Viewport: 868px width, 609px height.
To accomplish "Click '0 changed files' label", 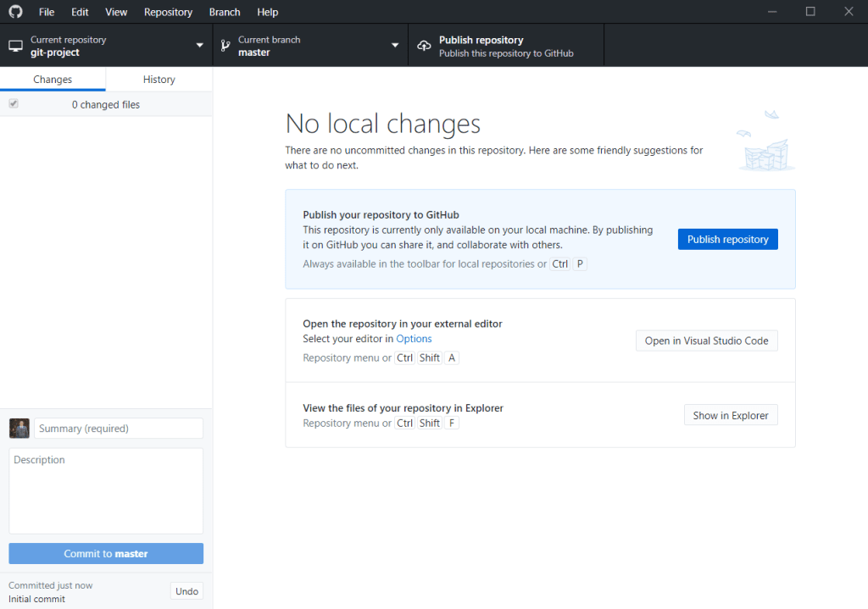I will coord(106,104).
